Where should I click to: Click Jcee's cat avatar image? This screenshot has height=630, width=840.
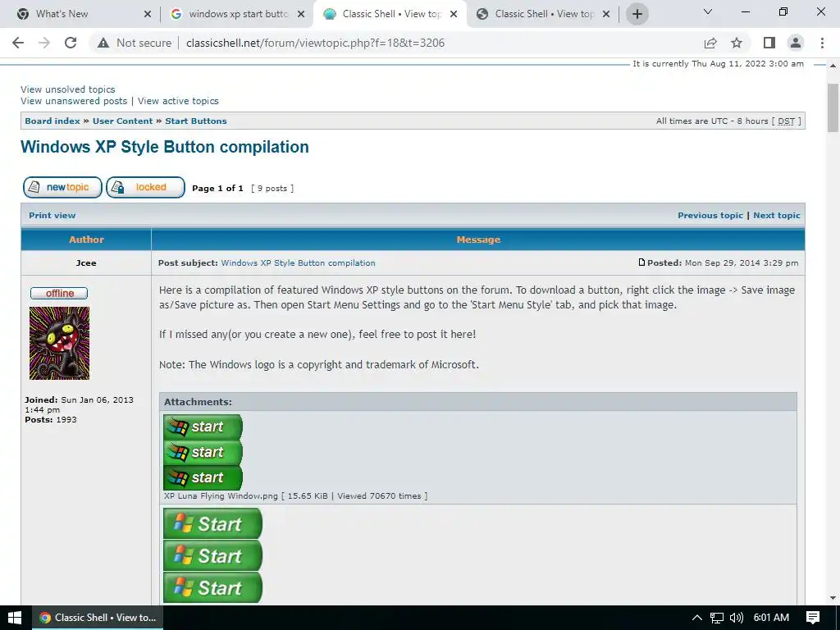[x=59, y=344]
